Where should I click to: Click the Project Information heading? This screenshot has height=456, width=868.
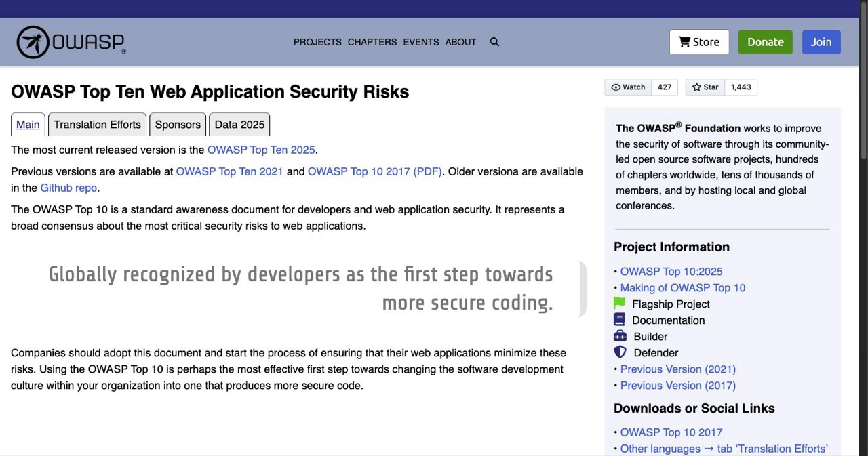tap(671, 247)
